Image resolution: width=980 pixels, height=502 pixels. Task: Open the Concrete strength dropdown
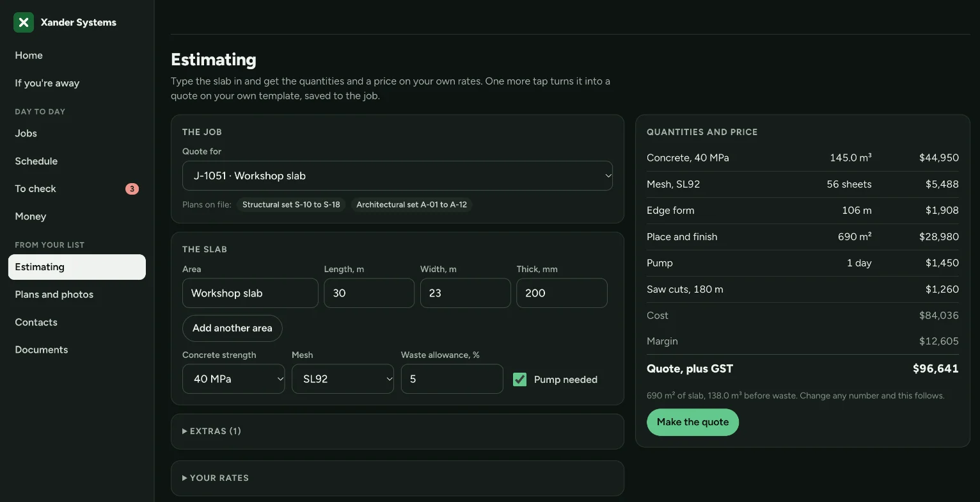pyautogui.click(x=233, y=379)
